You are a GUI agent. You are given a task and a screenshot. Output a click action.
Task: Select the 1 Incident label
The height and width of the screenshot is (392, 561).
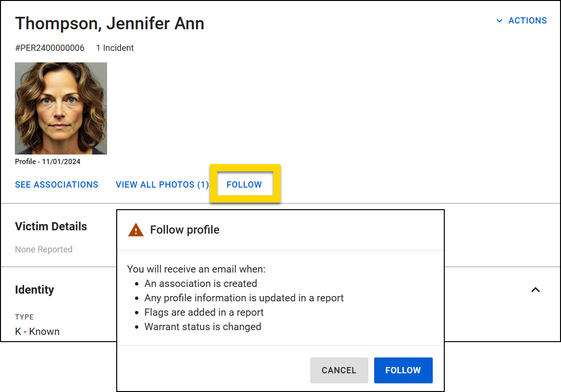pyautogui.click(x=115, y=48)
